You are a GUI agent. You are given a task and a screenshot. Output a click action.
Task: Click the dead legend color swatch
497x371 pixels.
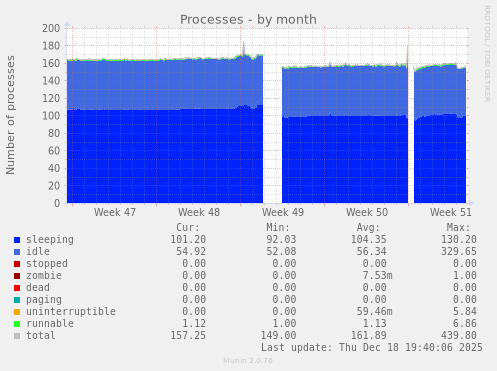pyautogui.click(x=17, y=288)
